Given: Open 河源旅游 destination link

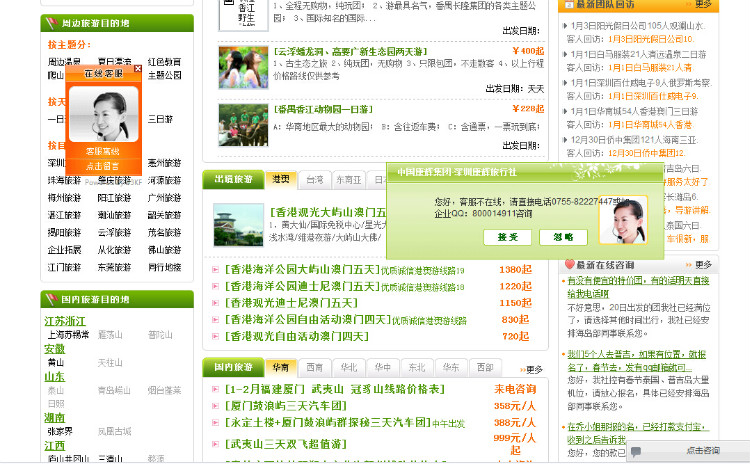Looking at the screenshot, I should [x=165, y=180].
